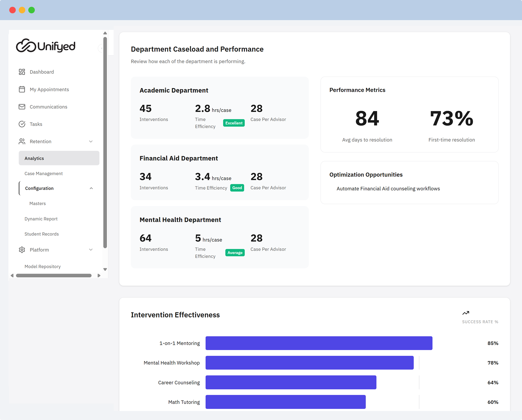Click the success rate trend arrow icon
522x420 pixels.
tap(466, 313)
